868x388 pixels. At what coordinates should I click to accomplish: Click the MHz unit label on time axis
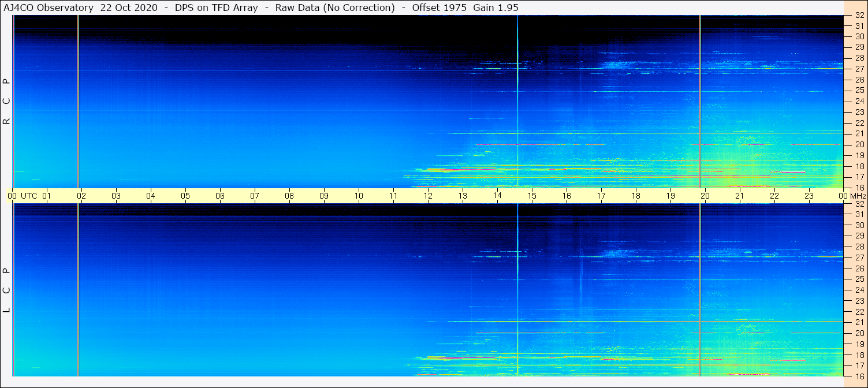857,196
